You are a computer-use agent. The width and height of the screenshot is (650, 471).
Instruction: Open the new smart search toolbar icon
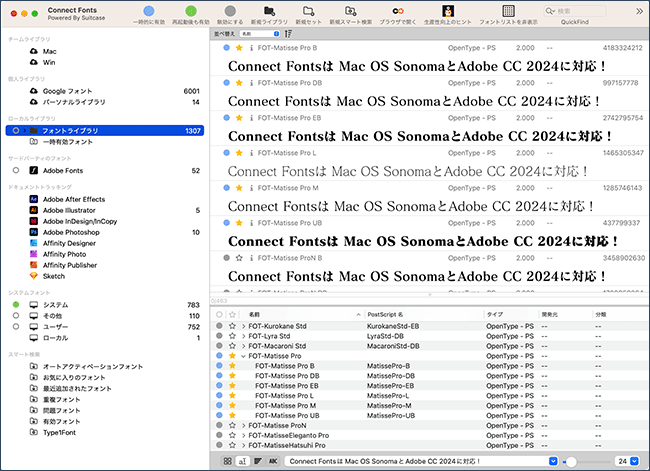pyautogui.click(x=351, y=11)
